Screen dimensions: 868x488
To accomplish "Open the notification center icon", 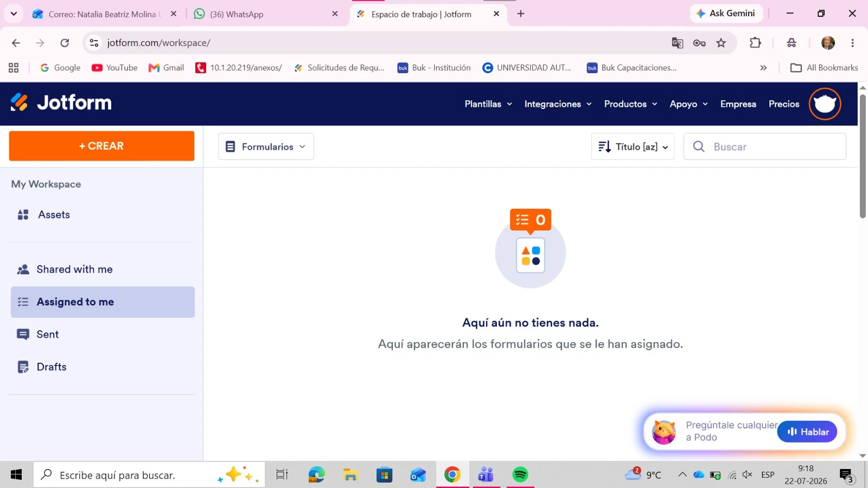I will coord(847,476).
